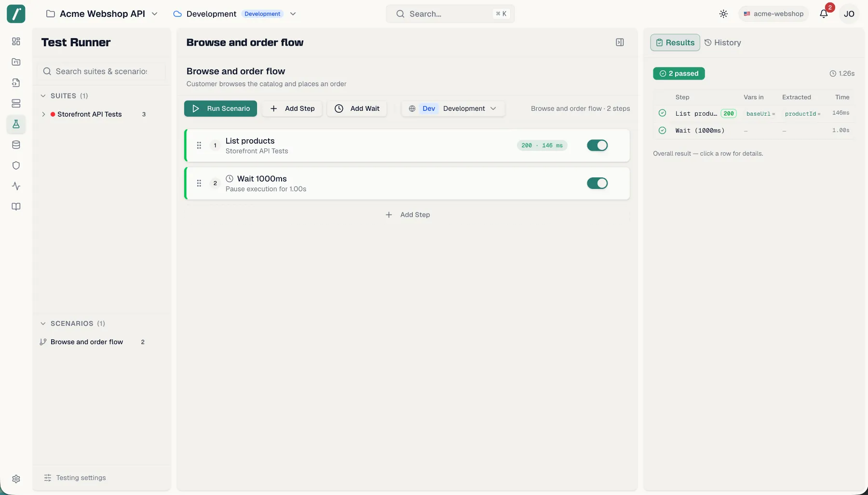This screenshot has width=868, height=495.
Task: Switch to the Results tab
Action: [675, 42]
